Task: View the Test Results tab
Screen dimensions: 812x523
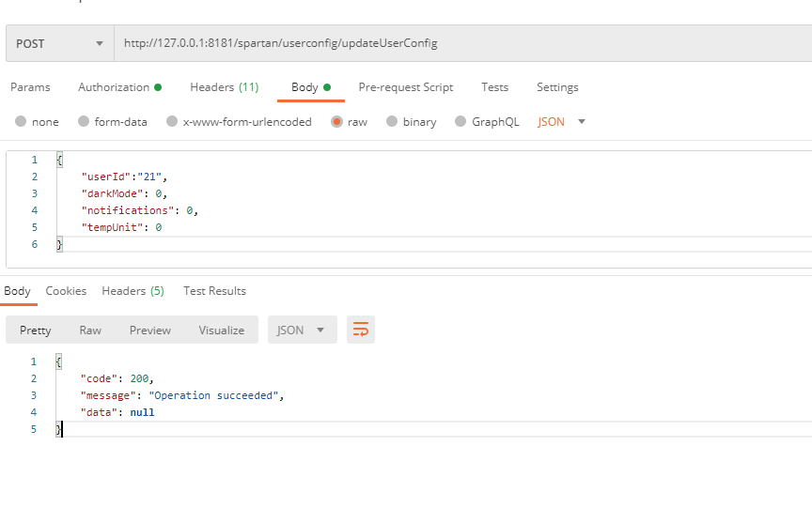Action: [214, 291]
